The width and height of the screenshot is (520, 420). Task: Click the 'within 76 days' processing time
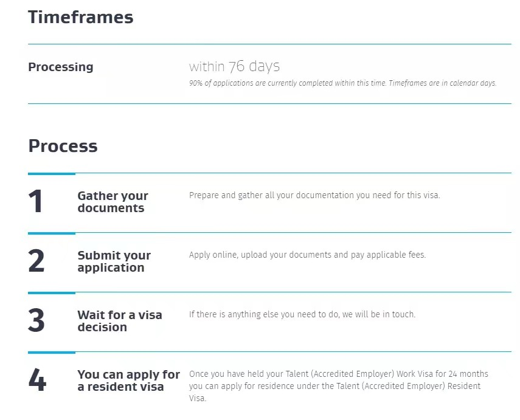pyautogui.click(x=234, y=66)
